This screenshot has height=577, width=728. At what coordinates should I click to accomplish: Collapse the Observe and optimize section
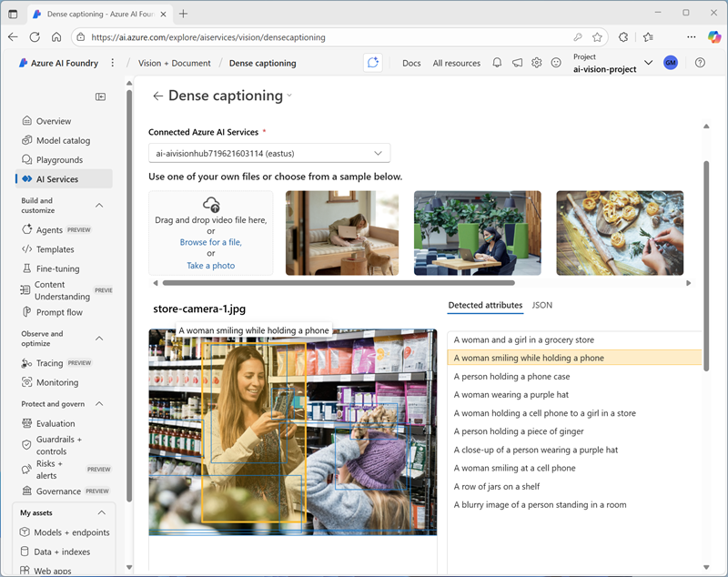coord(99,339)
